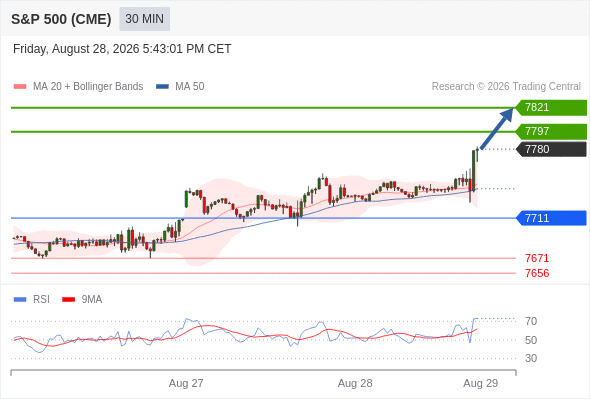Click the red 7671 support value

point(537,258)
